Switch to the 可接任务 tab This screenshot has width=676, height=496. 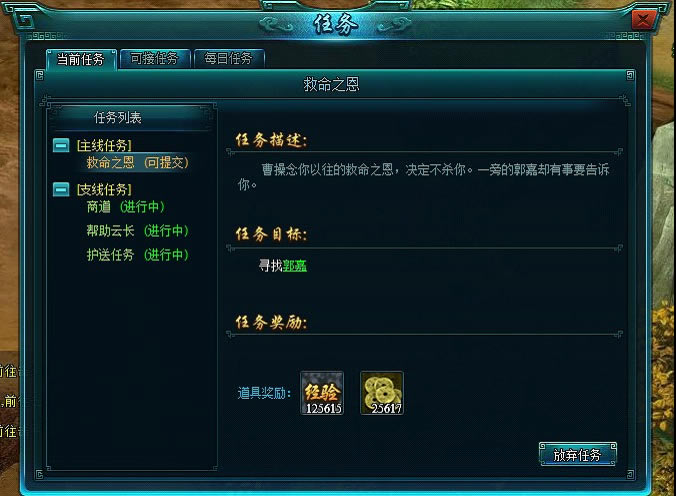click(154, 58)
